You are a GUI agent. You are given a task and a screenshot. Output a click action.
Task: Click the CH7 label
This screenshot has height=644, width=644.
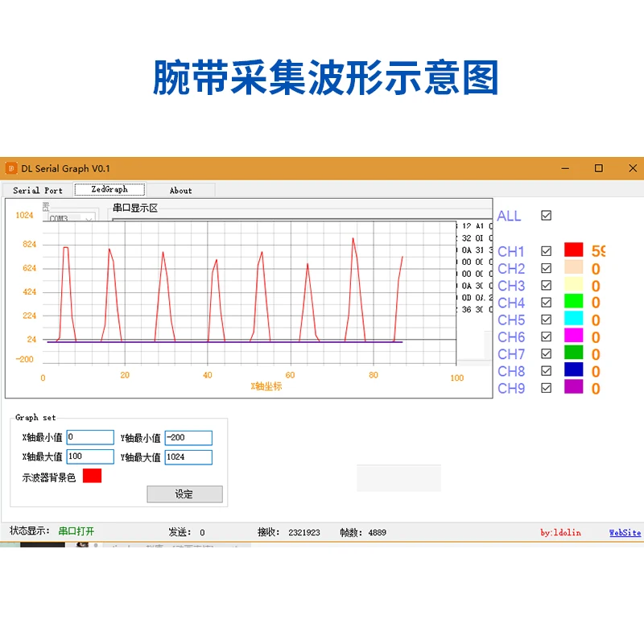(x=511, y=354)
